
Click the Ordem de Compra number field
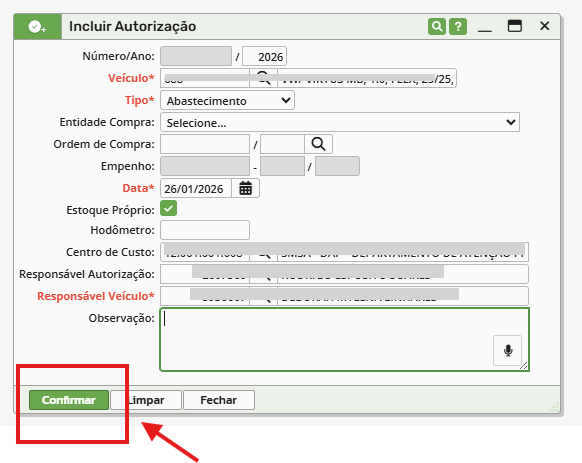(x=205, y=144)
